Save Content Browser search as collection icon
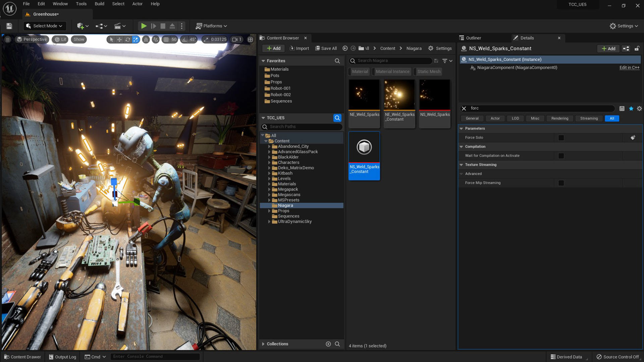 (436, 61)
